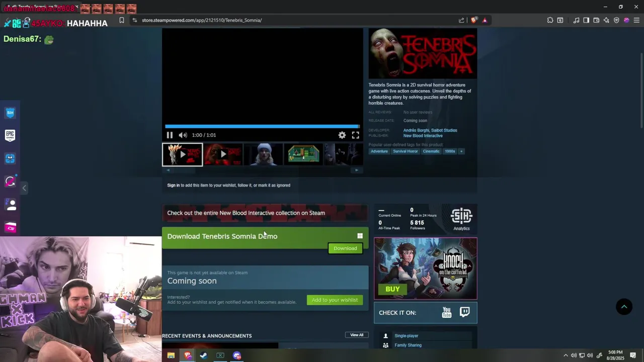Image resolution: width=644 pixels, height=362 pixels.
Task: Click the Survival Horror tag
Action: click(406, 151)
